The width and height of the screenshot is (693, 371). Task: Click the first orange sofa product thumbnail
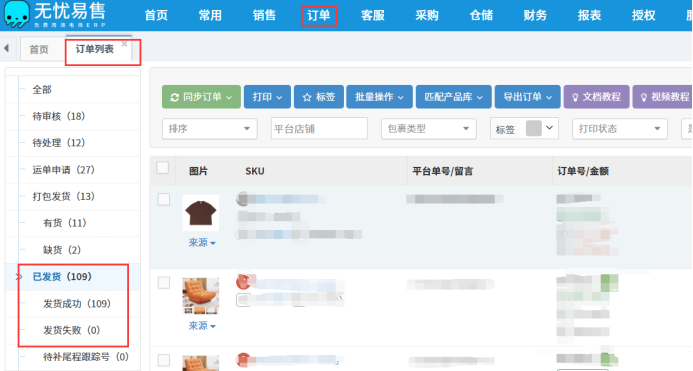click(201, 296)
